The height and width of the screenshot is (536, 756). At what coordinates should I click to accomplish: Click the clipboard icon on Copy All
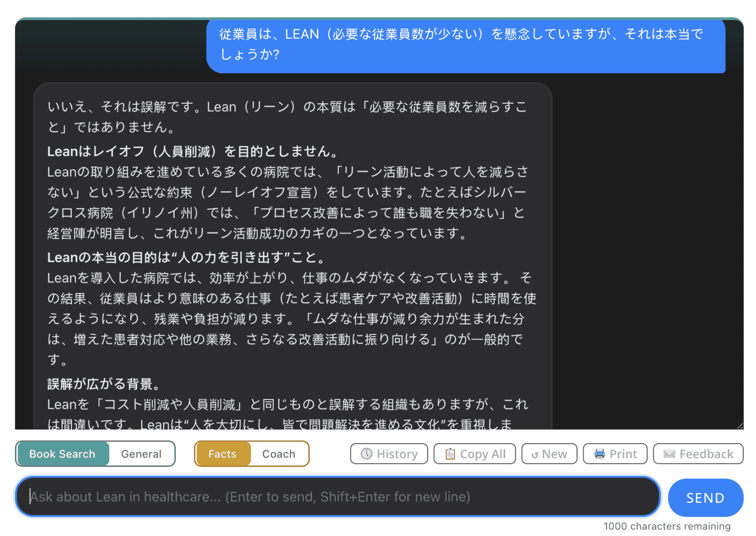pos(450,454)
